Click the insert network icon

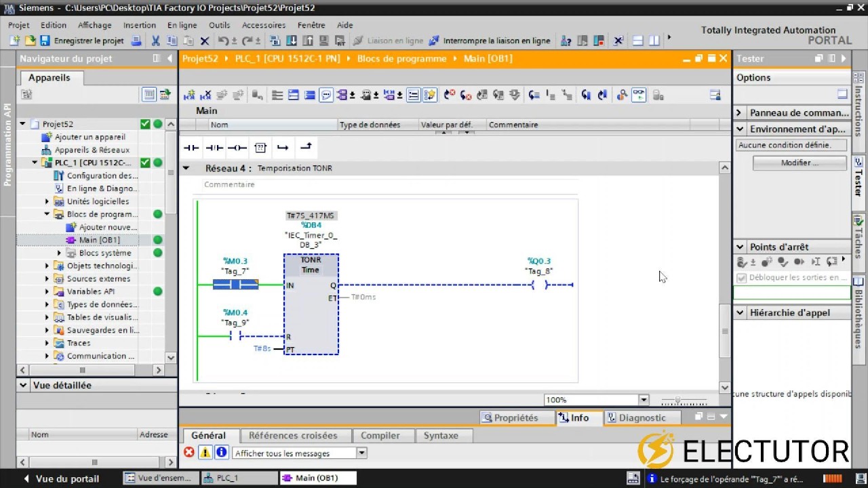[x=189, y=95]
